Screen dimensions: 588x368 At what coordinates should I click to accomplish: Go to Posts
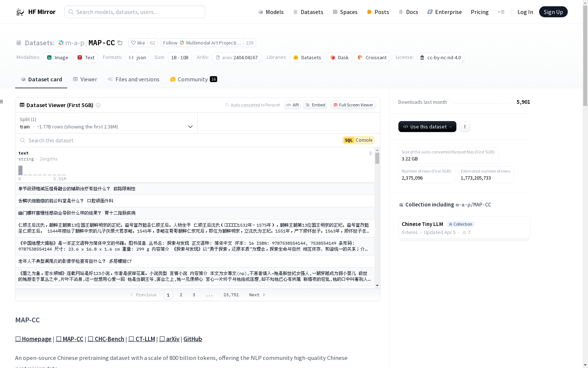(x=378, y=12)
